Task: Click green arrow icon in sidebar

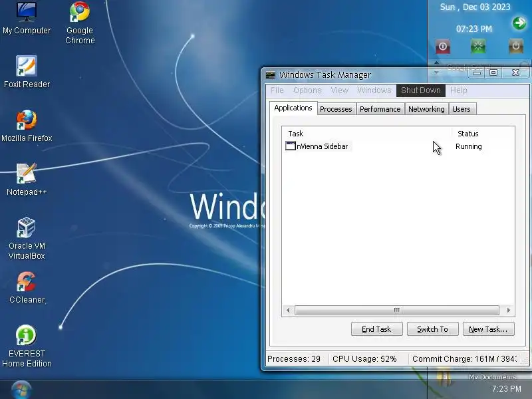Action: coord(519,23)
